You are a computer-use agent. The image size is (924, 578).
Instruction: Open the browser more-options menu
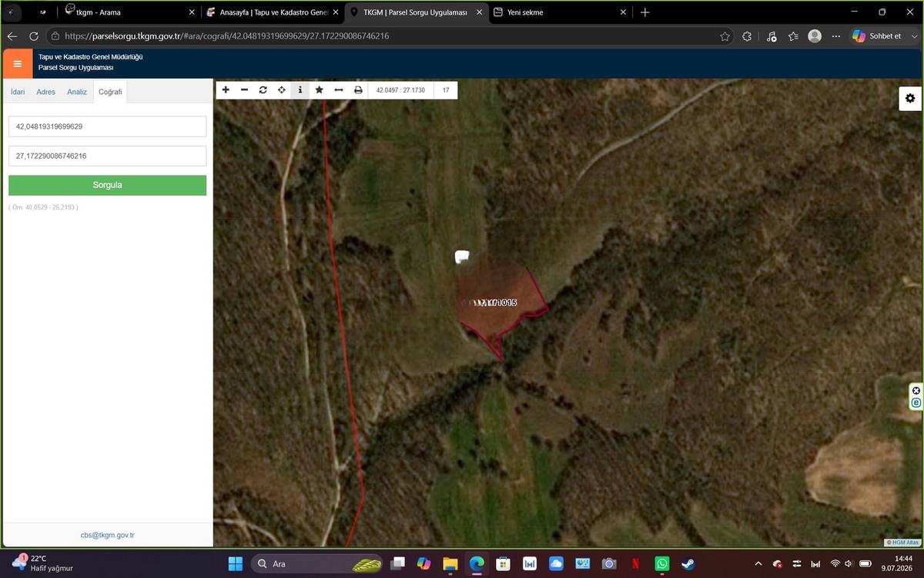click(x=836, y=36)
